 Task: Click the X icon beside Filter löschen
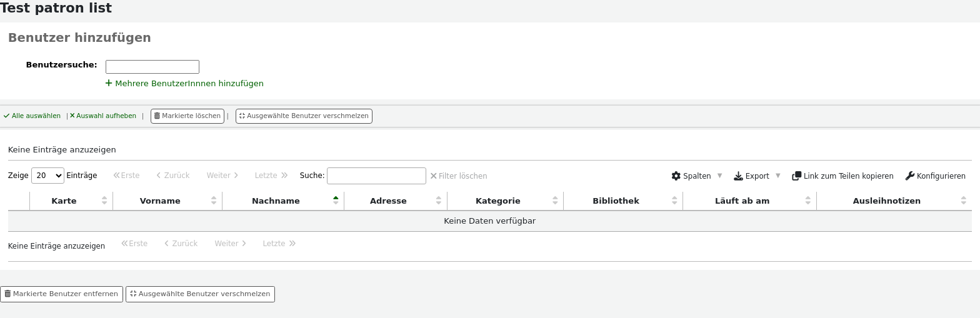[x=433, y=176]
